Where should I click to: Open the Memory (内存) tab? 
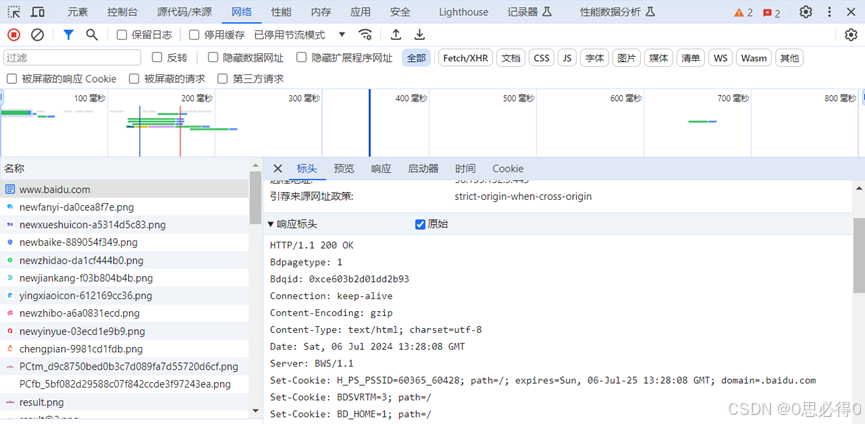point(321,12)
